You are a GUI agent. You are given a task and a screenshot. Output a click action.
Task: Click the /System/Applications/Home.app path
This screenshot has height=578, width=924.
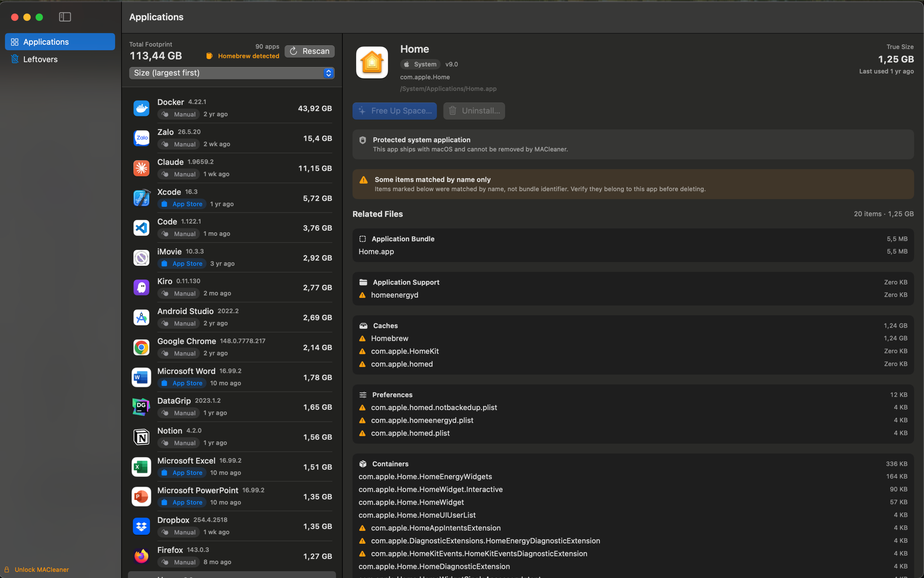(x=448, y=89)
